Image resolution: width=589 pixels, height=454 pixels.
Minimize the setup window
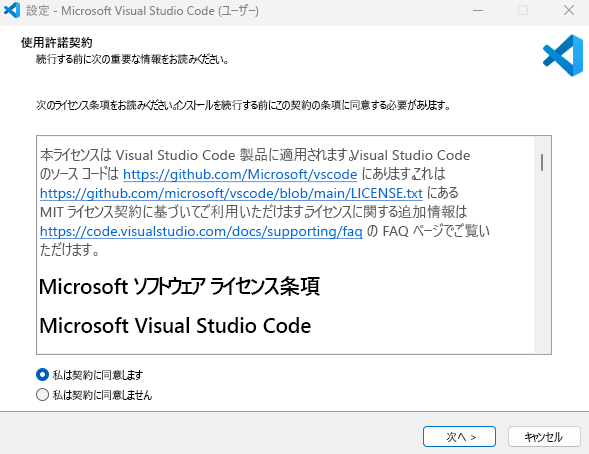[x=478, y=11]
